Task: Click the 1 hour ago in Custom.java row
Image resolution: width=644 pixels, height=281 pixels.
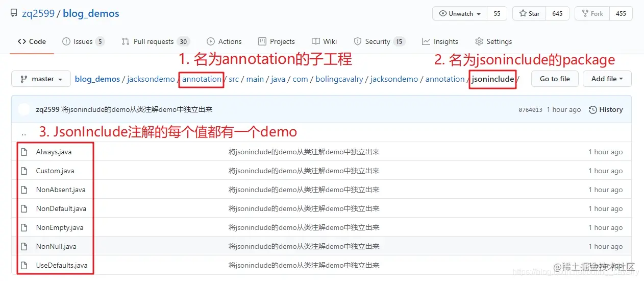Action: click(606, 171)
